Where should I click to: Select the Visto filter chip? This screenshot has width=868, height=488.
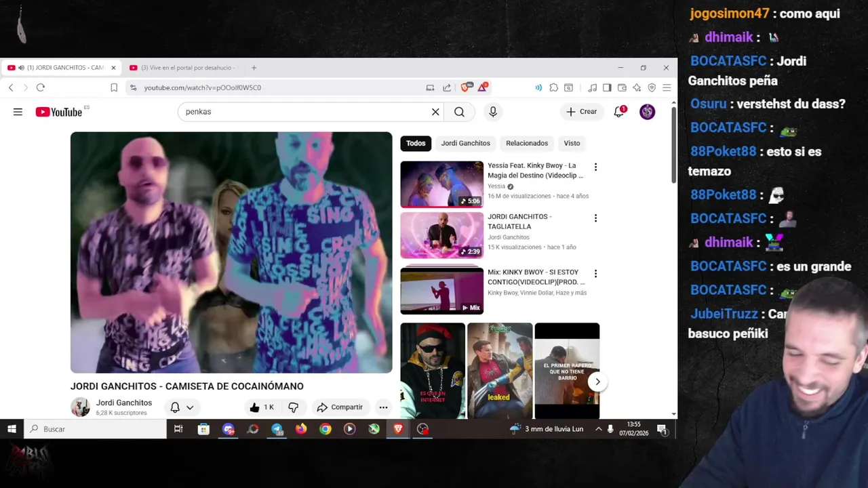pos(572,143)
